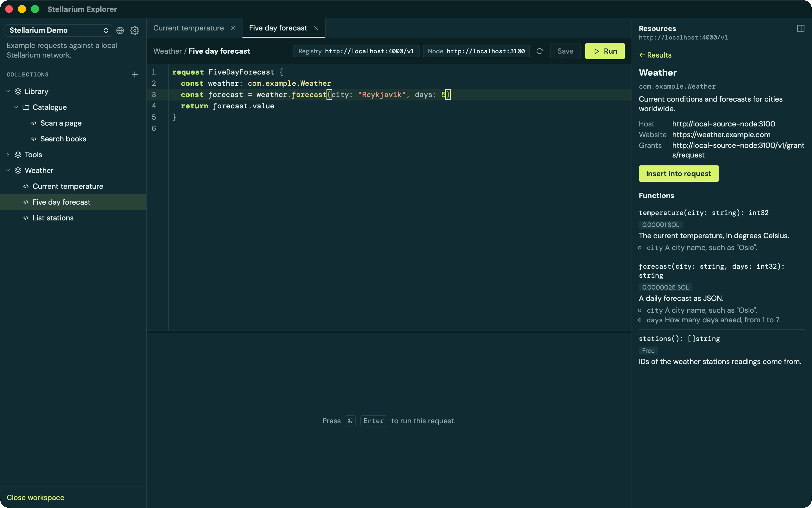Open workspace settings gear icon
Screen dimensions: 812x508
pos(135,30)
